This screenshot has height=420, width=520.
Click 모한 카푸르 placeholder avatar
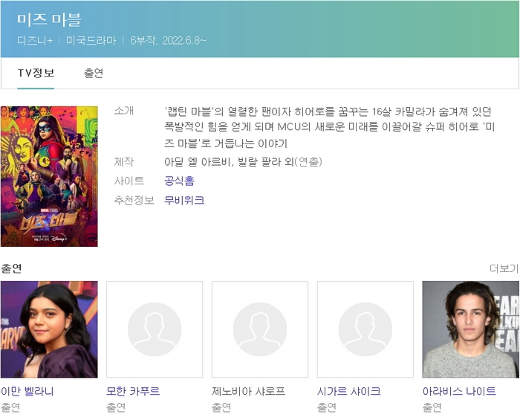pos(155,329)
